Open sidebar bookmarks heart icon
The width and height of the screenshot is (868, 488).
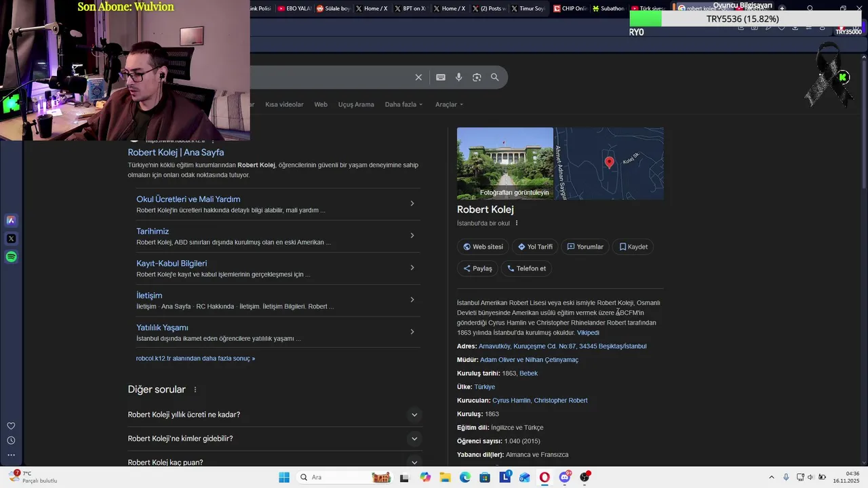(x=11, y=426)
